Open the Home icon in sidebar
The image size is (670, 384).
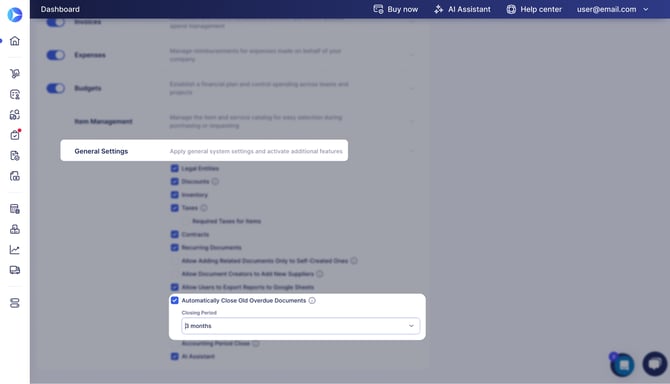pyautogui.click(x=15, y=41)
